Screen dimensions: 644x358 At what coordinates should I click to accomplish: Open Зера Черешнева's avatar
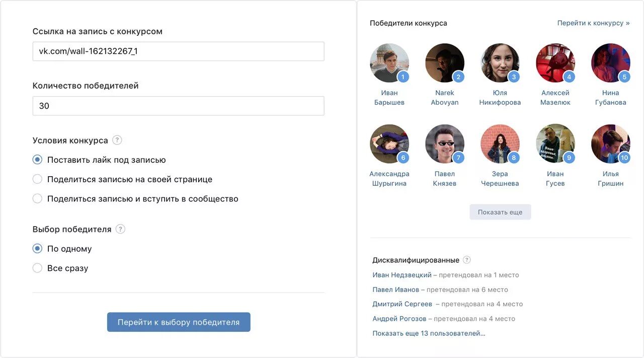tap(500, 144)
